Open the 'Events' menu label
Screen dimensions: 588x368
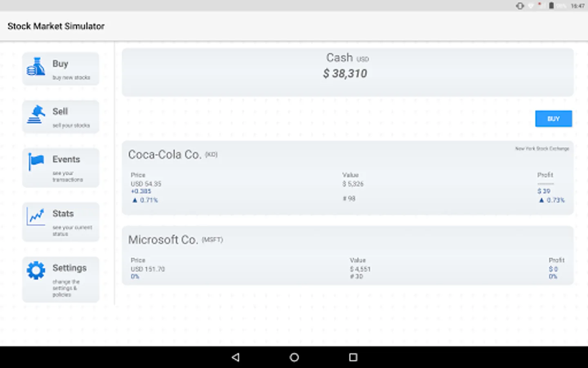point(66,159)
